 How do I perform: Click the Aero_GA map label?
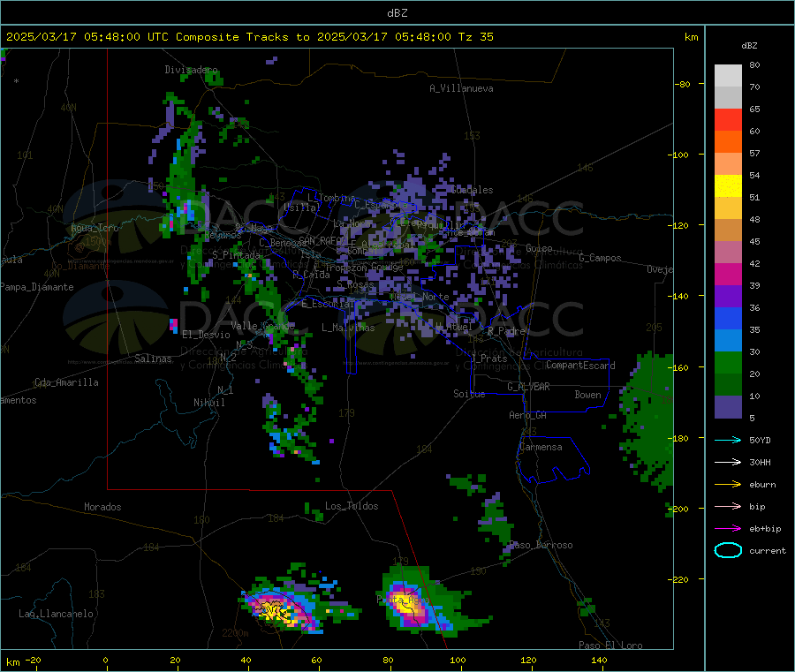528,415
